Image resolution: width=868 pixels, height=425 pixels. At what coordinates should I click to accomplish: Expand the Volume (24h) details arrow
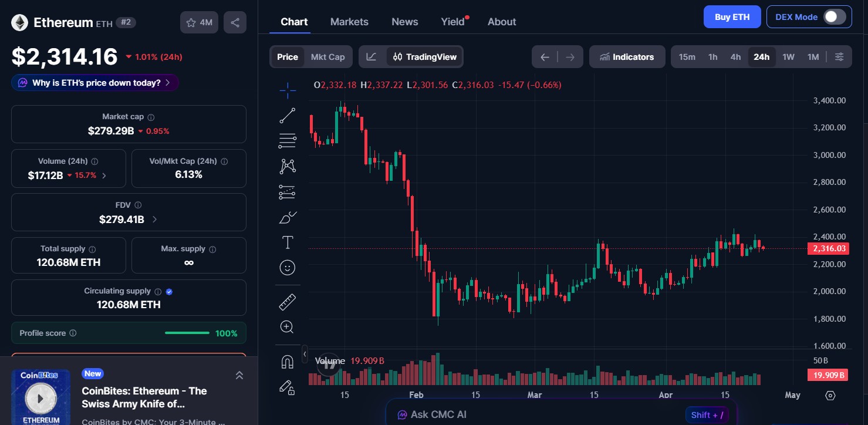pyautogui.click(x=104, y=175)
